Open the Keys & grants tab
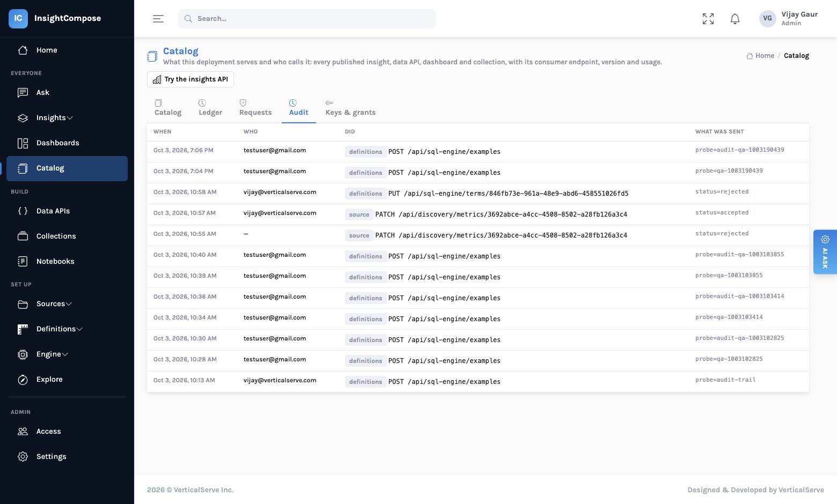 point(350,108)
